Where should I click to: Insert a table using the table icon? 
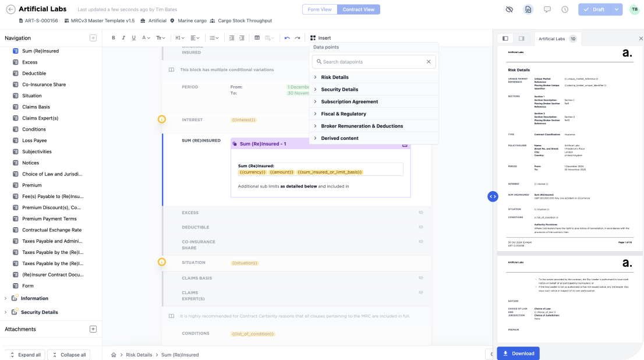[257, 38]
